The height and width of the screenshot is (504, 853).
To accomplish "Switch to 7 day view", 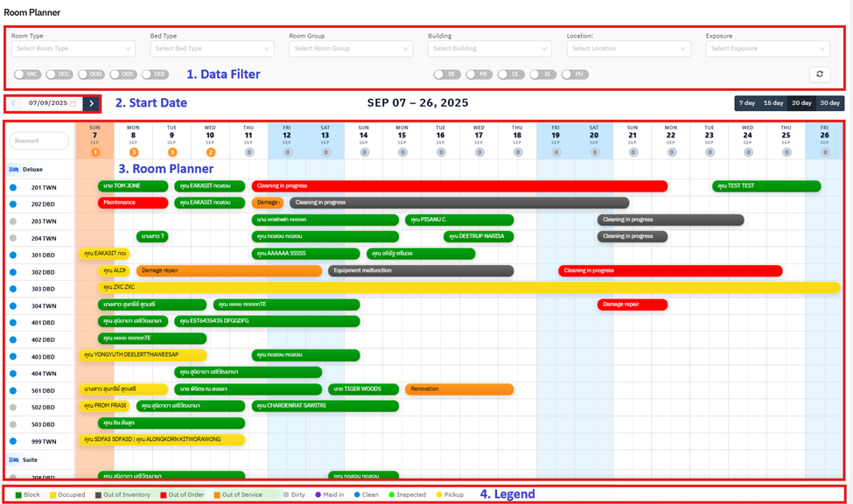I will point(747,103).
